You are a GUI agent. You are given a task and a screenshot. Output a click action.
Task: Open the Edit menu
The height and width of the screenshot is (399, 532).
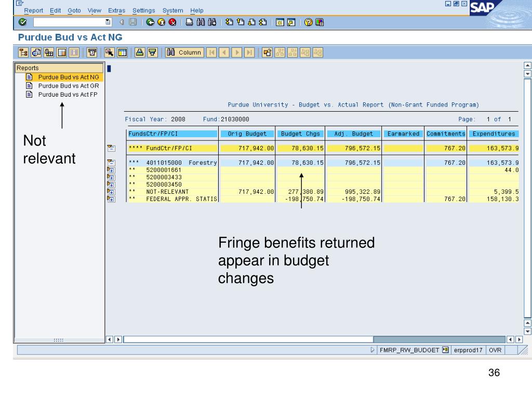55,10
